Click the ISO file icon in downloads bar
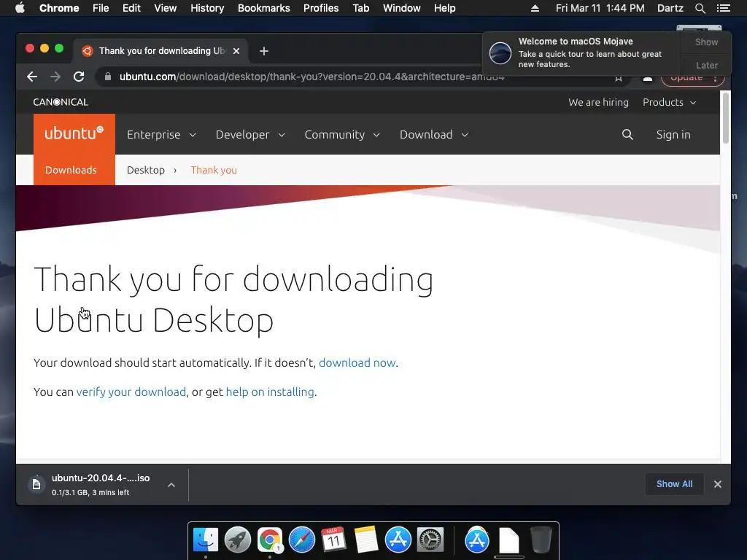This screenshot has height=560, width=747. [36, 485]
